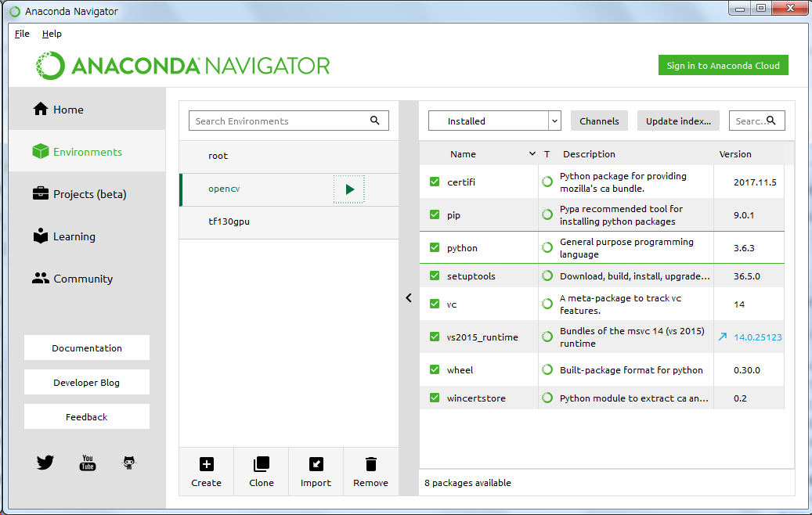The image size is (812, 515).
Task: Open the File menu
Action: tap(22, 34)
